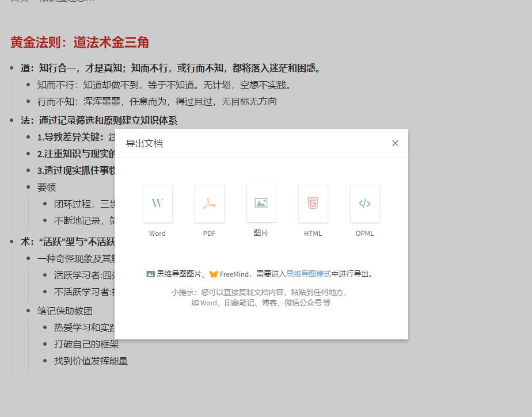
Task: Export the document as 图片 image
Action: (261, 203)
